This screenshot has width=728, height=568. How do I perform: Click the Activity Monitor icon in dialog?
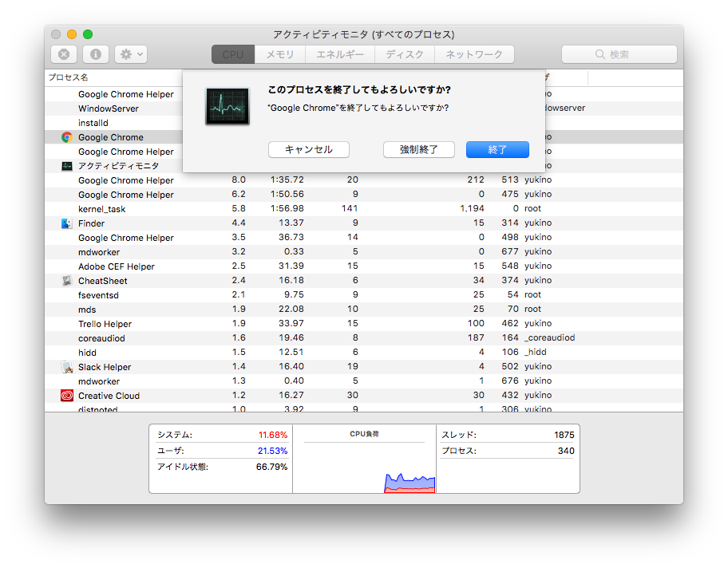(227, 106)
